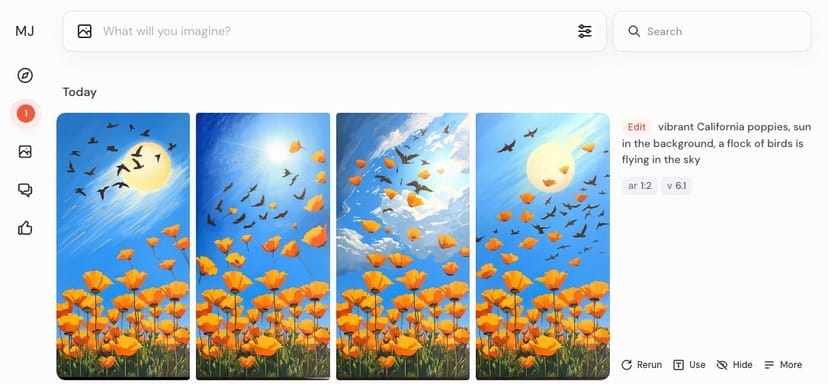Open third image with white clouds
This screenshot has width=828, height=384.
pyautogui.click(x=403, y=246)
